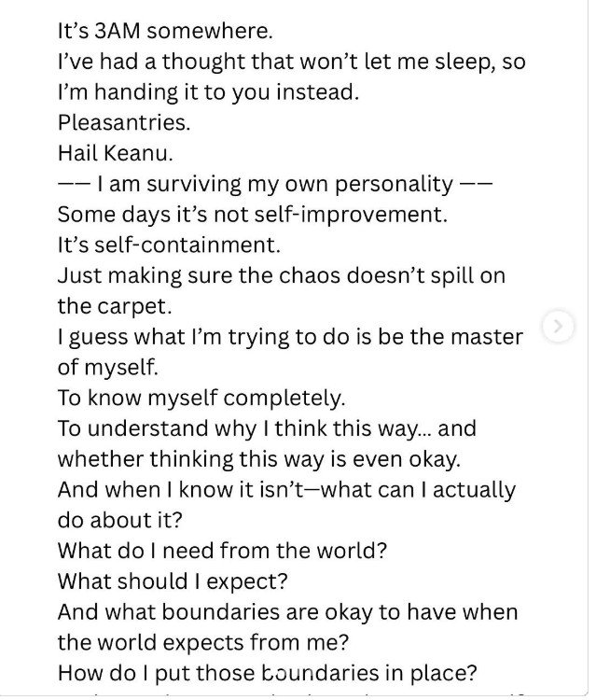Screen dimensions: 610x700
Task: Click "the world expects from me?"
Action: 203,642
